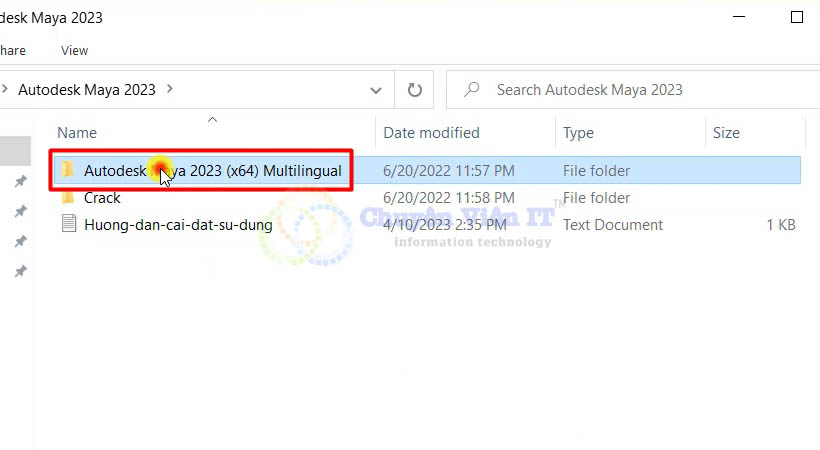Click the topmost pin icon in sidebar

20,182
